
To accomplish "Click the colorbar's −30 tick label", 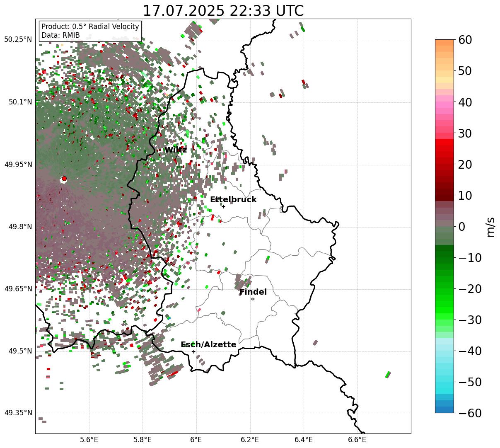I will pos(470,320).
